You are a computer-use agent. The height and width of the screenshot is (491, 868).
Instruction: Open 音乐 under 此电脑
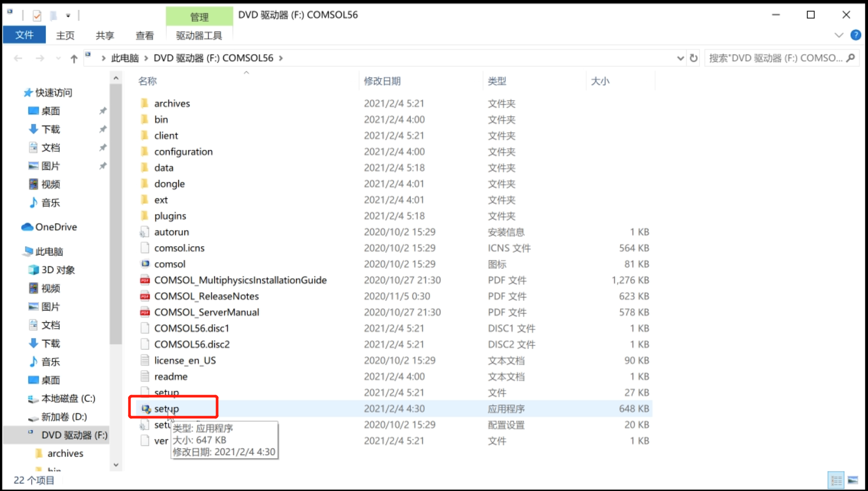[50, 362]
